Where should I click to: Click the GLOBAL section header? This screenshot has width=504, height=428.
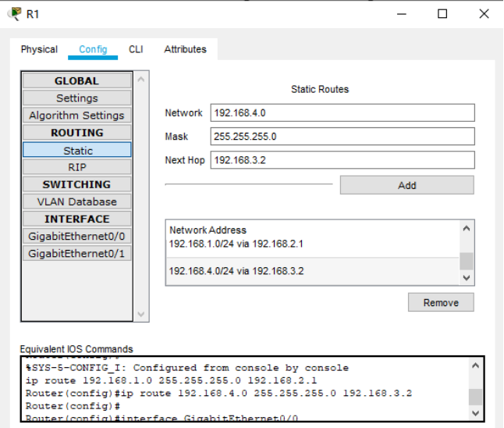pos(76,80)
